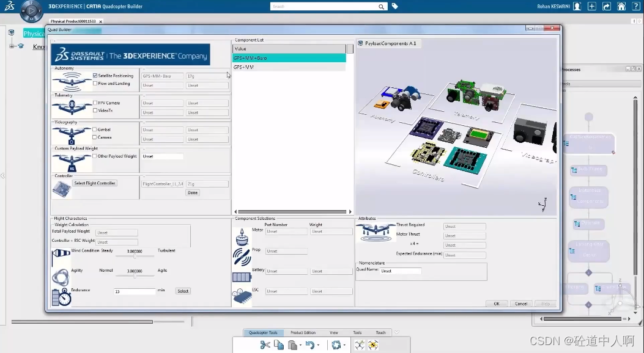This screenshot has height=353, width=644.
Task: Open the Undo history dropdown arrow
Action: click(318, 346)
